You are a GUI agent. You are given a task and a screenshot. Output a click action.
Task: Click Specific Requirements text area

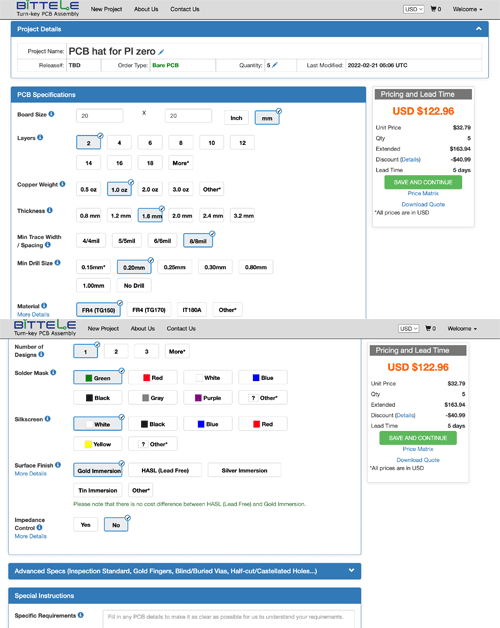(x=228, y=619)
